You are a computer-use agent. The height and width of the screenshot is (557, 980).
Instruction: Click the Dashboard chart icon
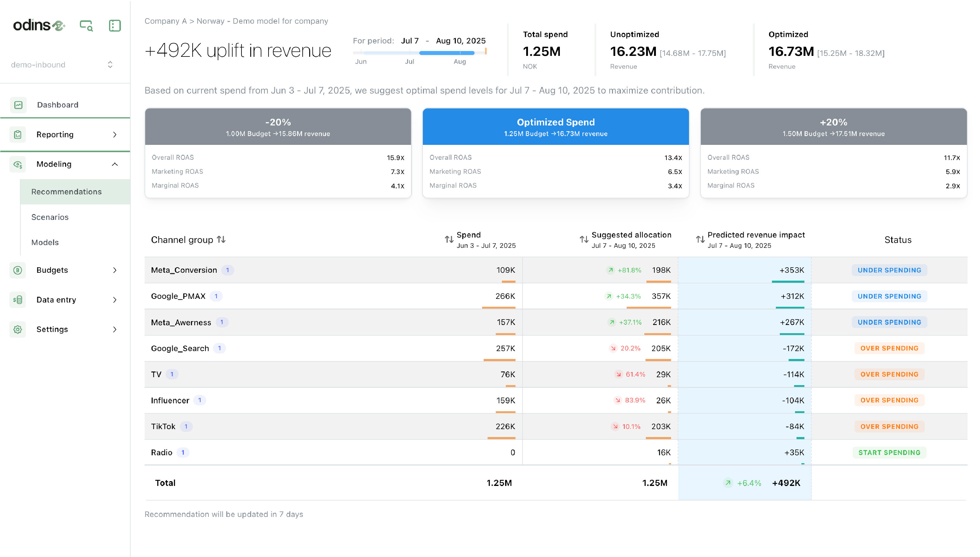18,105
